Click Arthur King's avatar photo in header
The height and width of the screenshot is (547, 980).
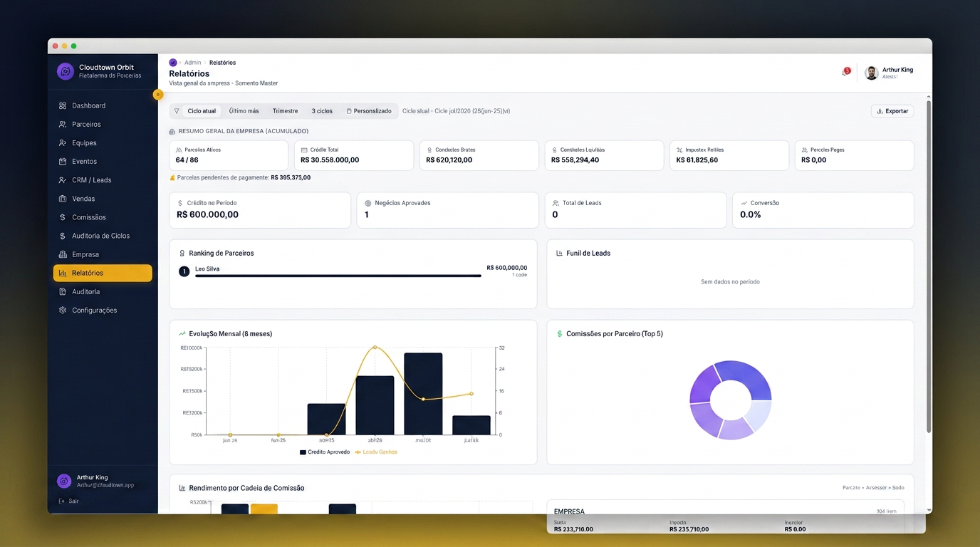click(871, 73)
